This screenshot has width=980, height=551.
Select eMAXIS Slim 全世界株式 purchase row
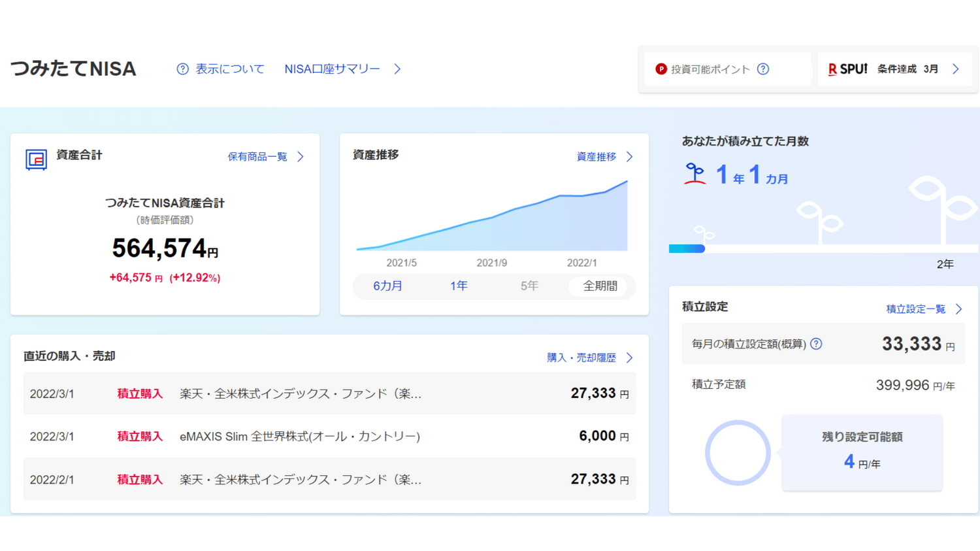point(330,436)
